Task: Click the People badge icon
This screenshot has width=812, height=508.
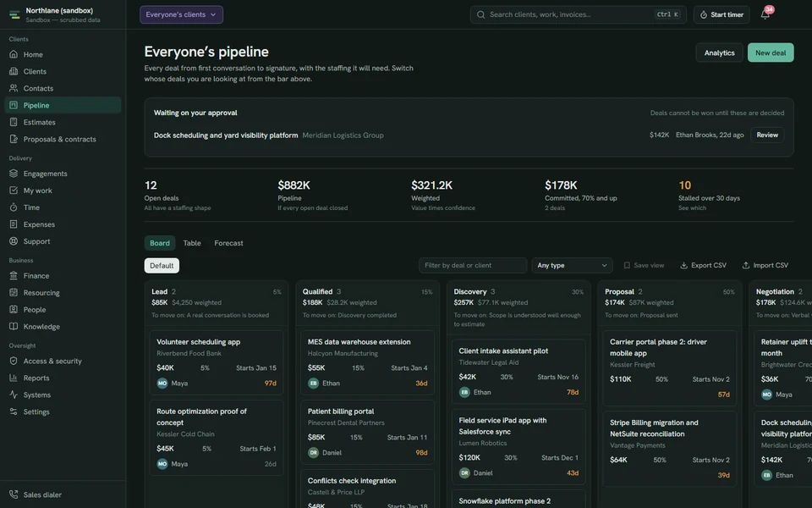Action: tap(14, 310)
